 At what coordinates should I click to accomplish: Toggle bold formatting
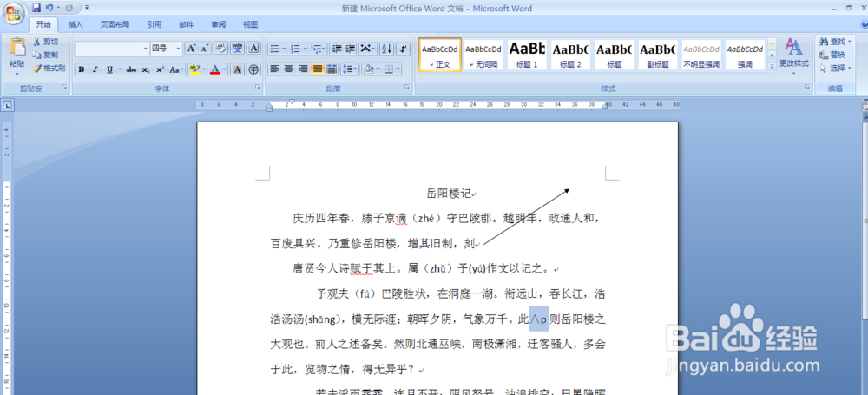click(x=82, y=69)
